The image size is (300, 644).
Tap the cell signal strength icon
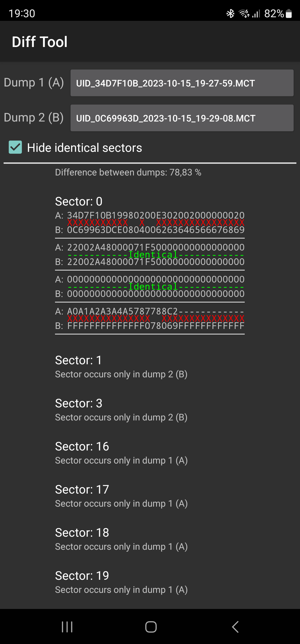pyautogui.click(x=256, y=13)
